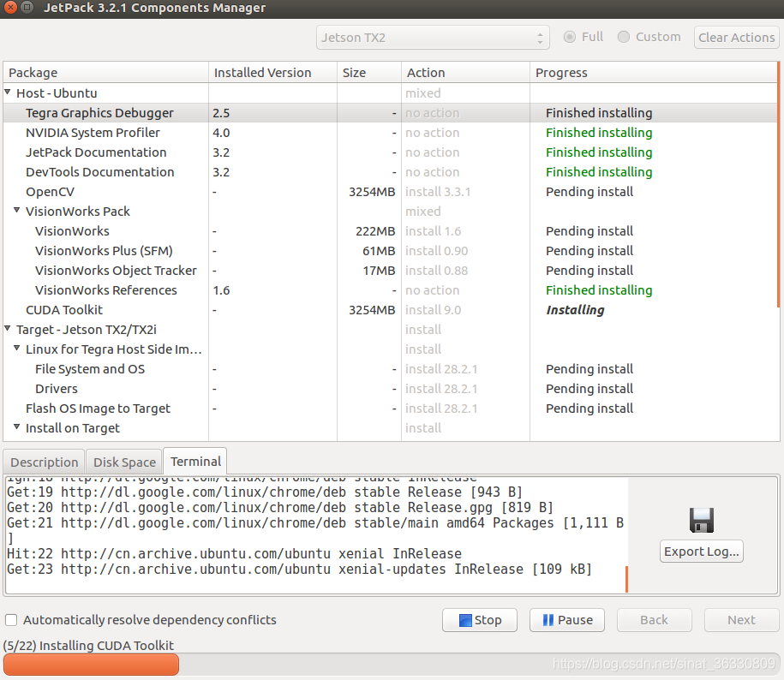Select the Tegra Graphics Debugger row
Viewport: 784px width, 680px height.
(x=390, y=113)
